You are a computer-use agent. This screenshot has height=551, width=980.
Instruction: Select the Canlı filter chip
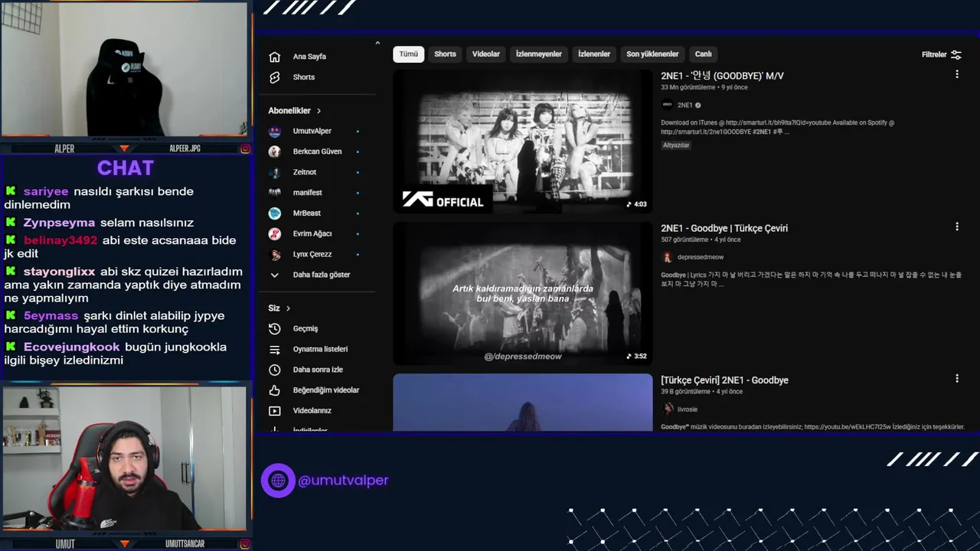click(x=704, y=54)
